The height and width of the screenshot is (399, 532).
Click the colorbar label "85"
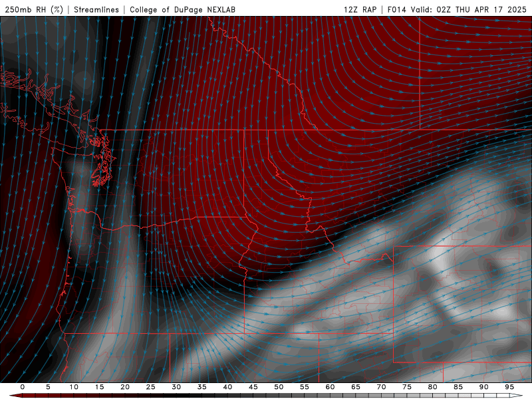(x=458, y=387)
